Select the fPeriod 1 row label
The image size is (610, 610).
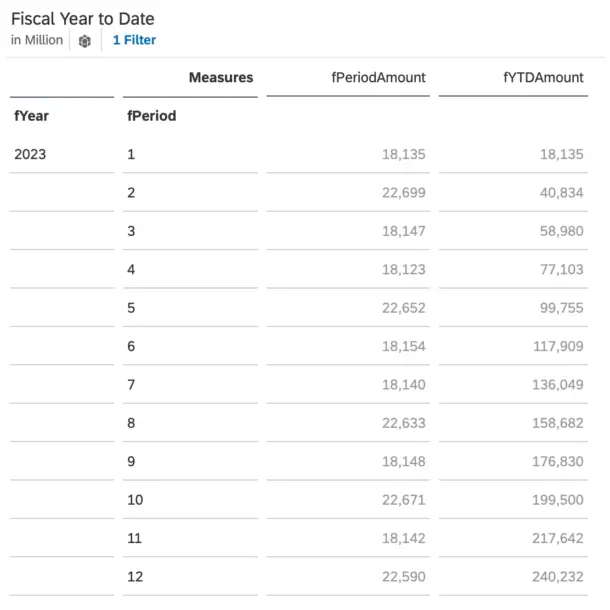tap(131, 154)
